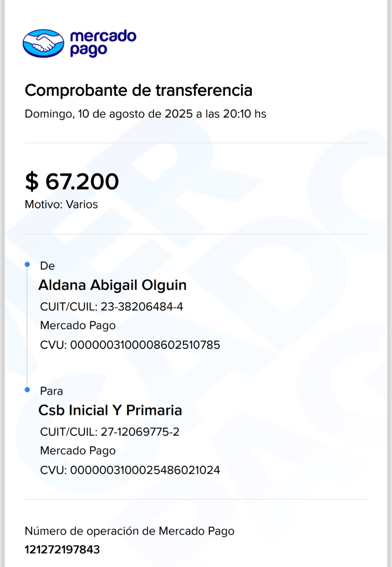Image resolution: width=392 pixels, height=567 pixels.
Task: Click Mercado Pago under the recipient name
Action: pos(78,451)
